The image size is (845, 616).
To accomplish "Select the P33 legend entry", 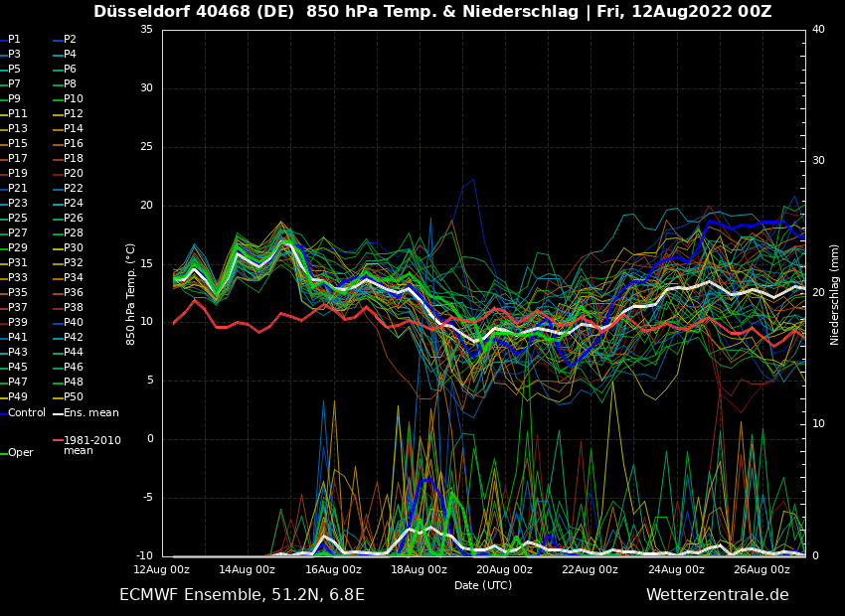I will [x=18, y=278].
